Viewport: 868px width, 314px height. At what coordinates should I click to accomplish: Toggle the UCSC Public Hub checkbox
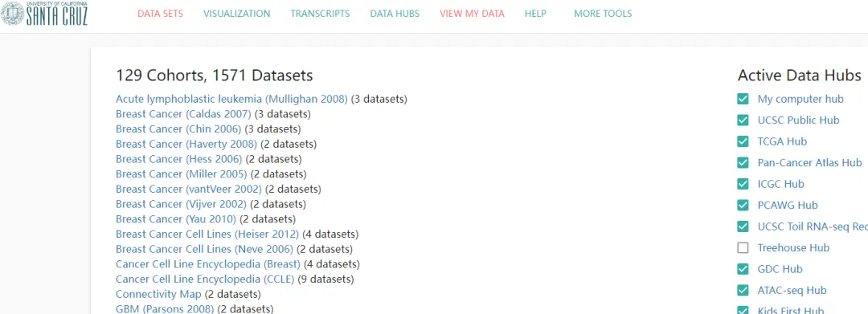[x=743, y=120]
